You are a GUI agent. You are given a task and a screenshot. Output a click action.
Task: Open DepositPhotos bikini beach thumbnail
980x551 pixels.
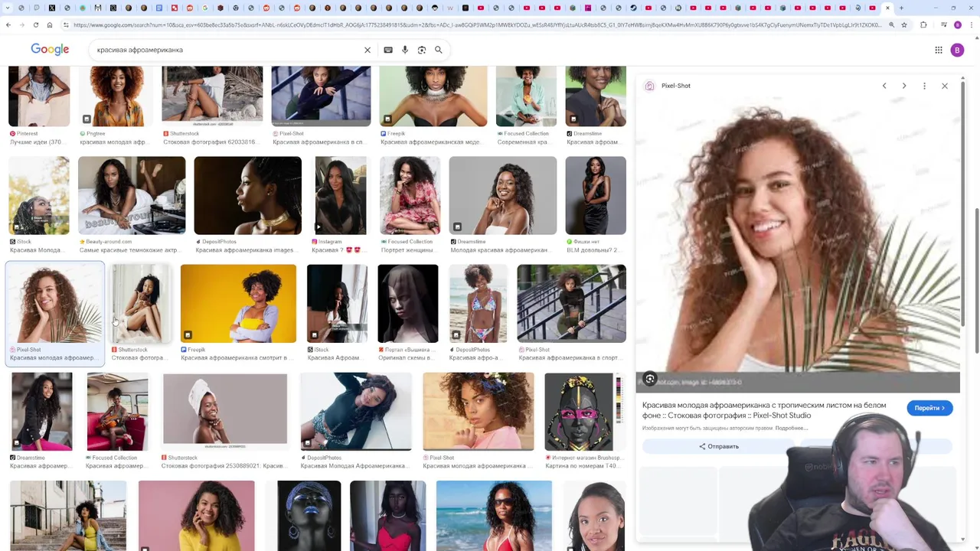coord(478,304)
